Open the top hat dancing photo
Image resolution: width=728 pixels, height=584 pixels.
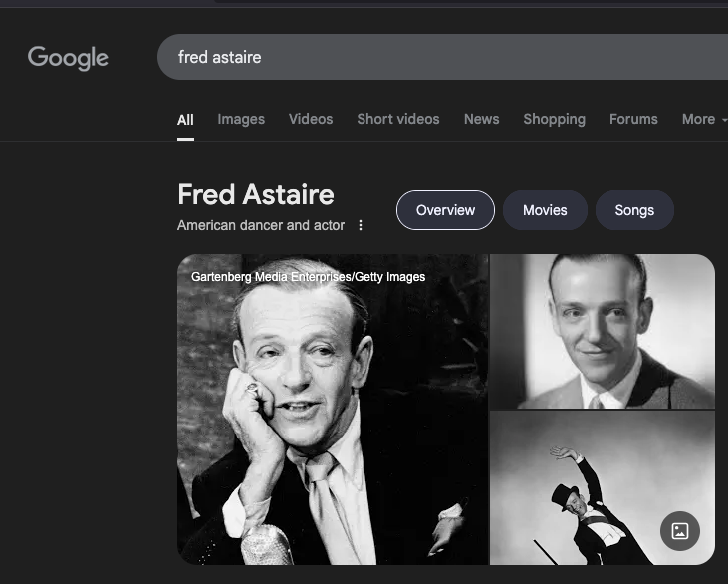pos(578,488)
